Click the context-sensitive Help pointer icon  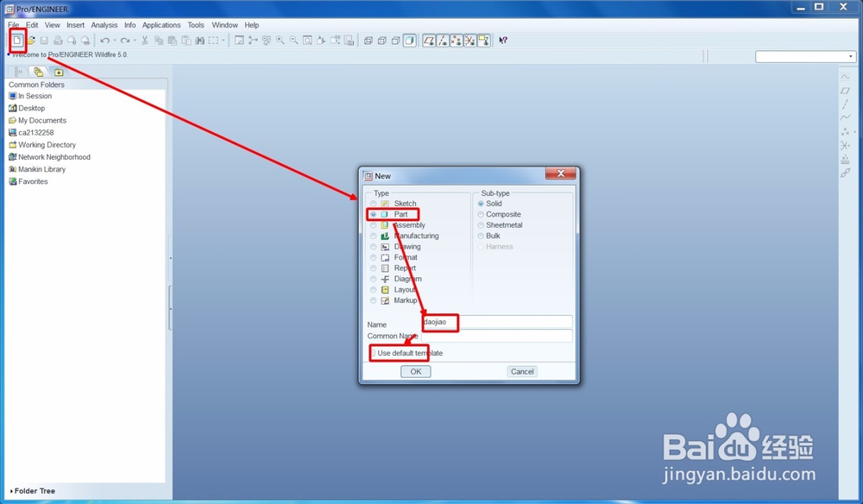coord(503,41)
